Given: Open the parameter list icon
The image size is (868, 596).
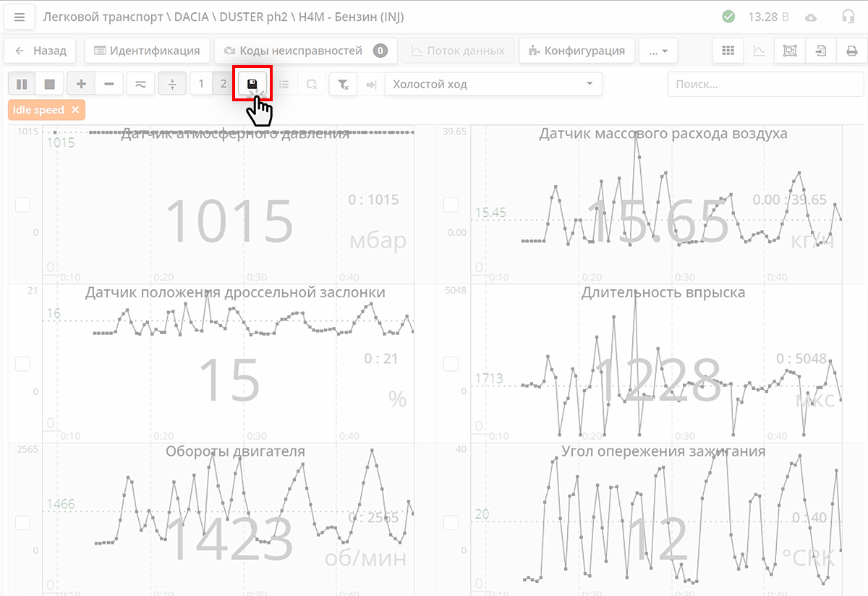Looking at the screenshot, I should [x=284, y=83].
